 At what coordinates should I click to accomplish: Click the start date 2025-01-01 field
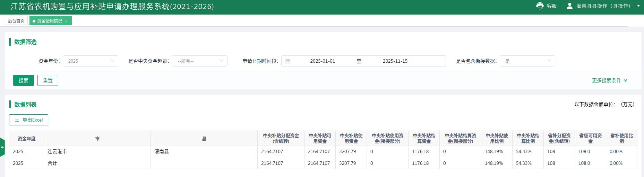click(322, 61)
